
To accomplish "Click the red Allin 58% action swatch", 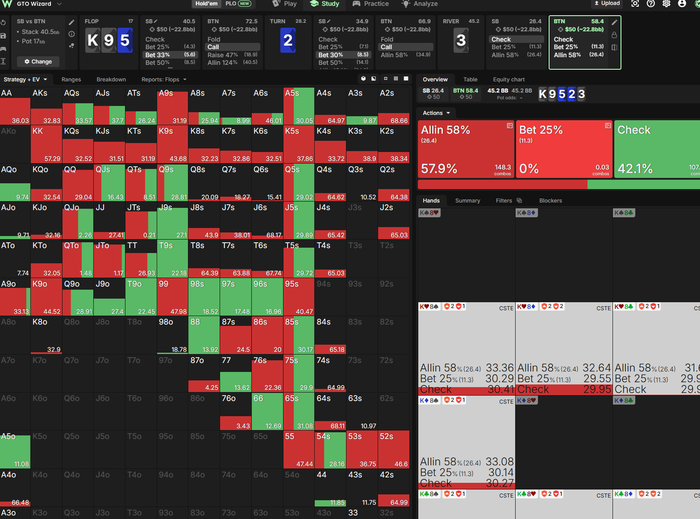I will coord(466,149).
